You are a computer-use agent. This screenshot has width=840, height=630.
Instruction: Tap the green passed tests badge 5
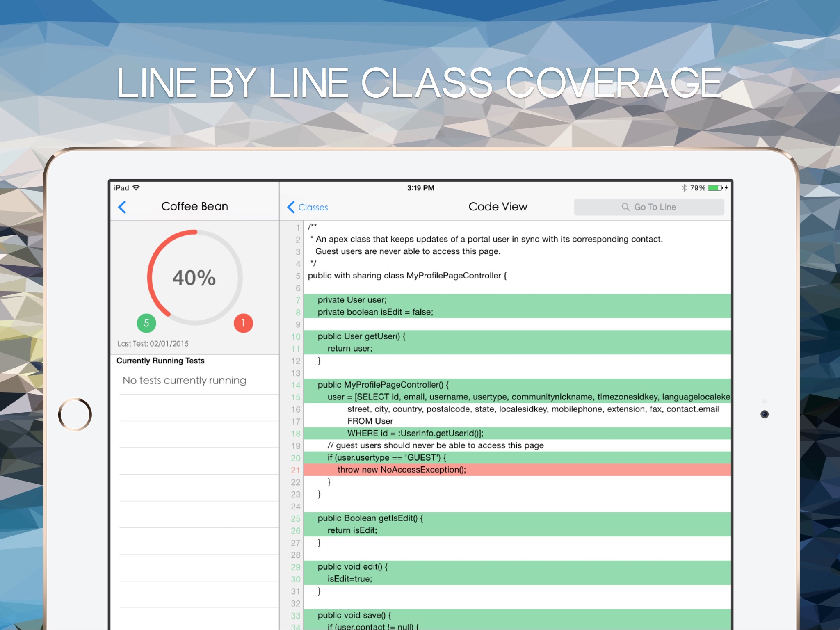point(146,323)
